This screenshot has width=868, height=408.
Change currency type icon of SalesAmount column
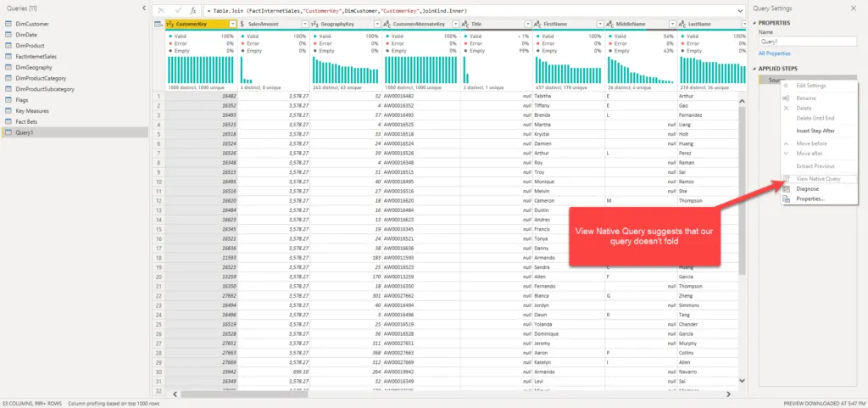click(243, 25)
